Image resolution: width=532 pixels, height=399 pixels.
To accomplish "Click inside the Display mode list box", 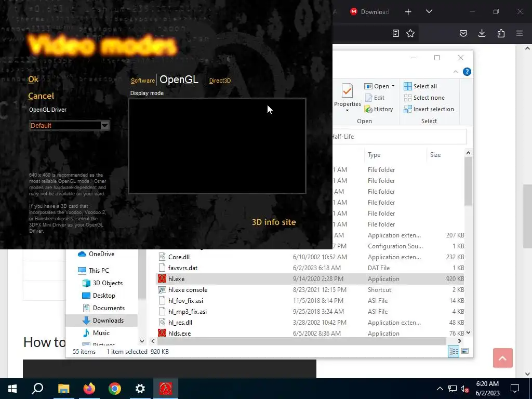I will coord(217,146).
